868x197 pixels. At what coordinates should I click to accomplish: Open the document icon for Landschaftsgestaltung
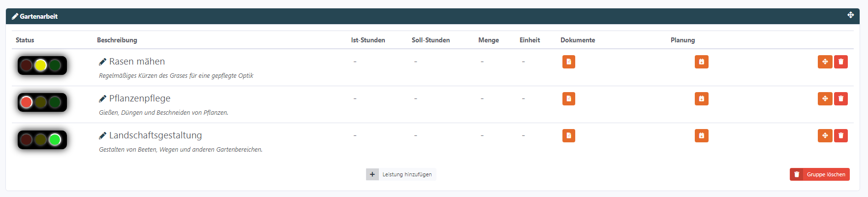pos(568,135)
